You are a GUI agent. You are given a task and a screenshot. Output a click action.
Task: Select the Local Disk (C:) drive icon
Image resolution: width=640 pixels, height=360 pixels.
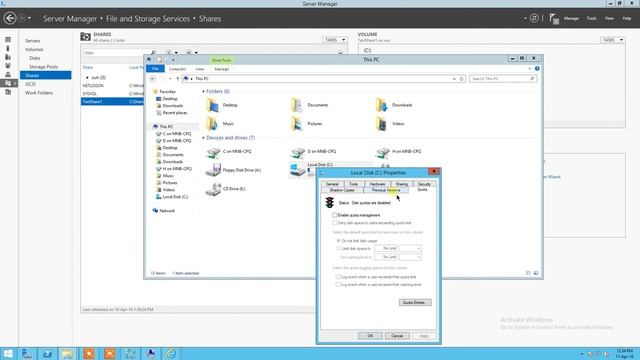[297, 170]
